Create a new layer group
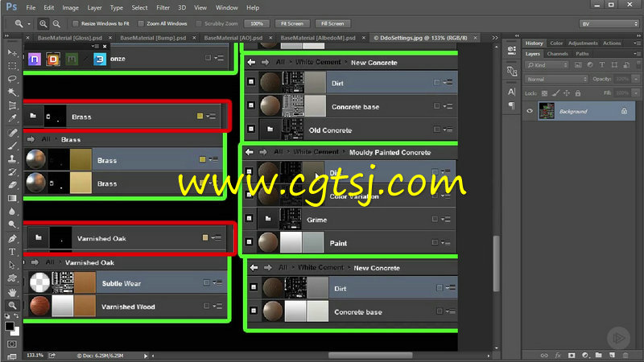Screen dimensions: 644x362 pos(598,355)
